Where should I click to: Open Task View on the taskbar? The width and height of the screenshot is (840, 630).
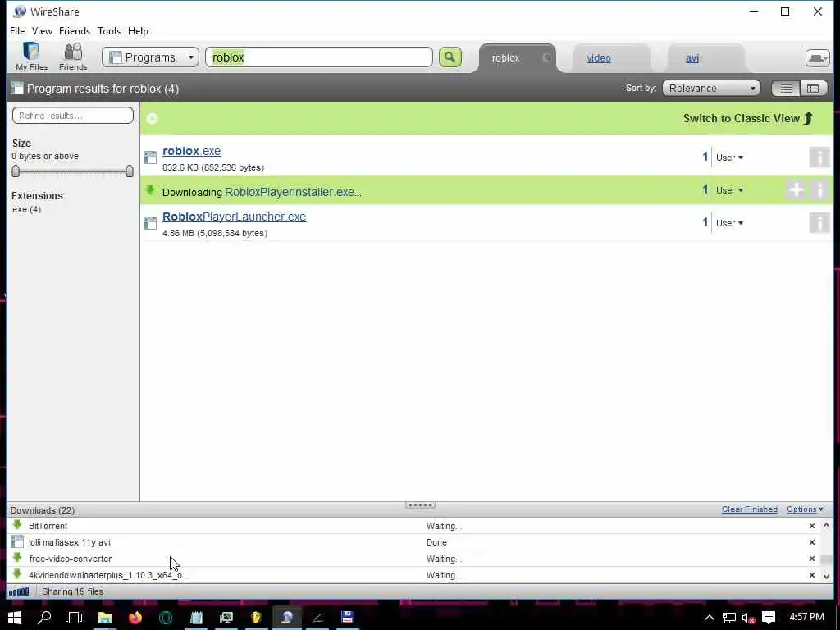coord(74,617)
